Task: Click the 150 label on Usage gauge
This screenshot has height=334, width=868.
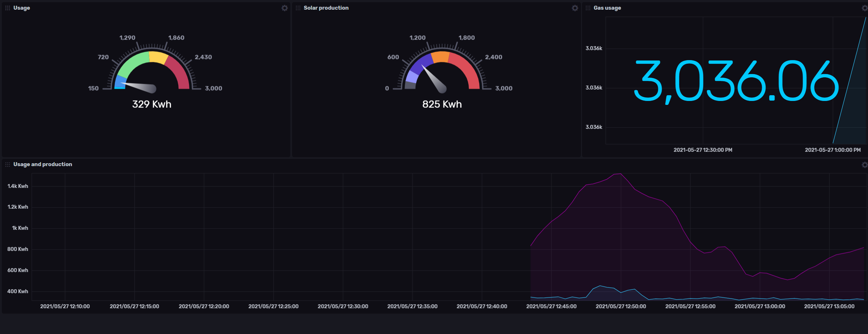Action: tap(93, 88)
